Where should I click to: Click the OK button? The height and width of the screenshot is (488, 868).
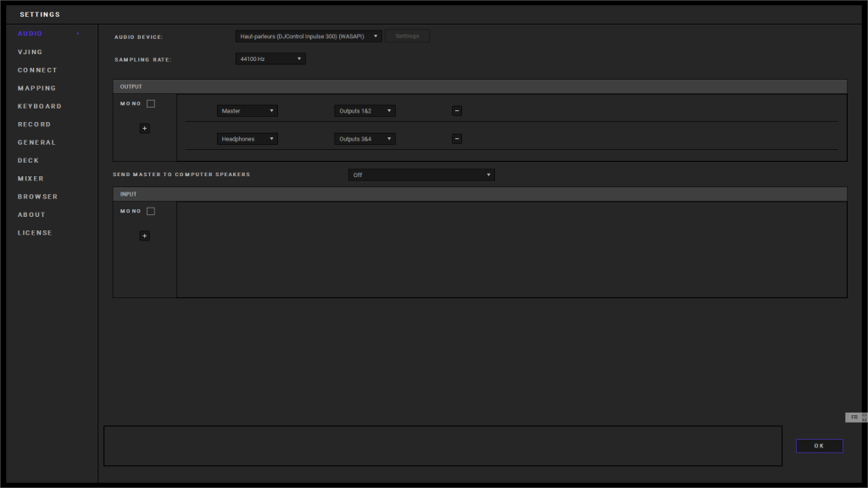(819, 446)
